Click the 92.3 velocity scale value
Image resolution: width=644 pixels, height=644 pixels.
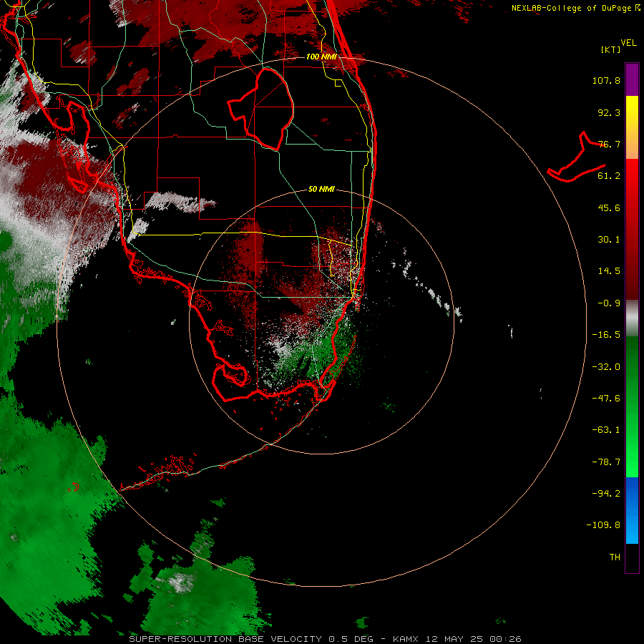coord(609,112)
